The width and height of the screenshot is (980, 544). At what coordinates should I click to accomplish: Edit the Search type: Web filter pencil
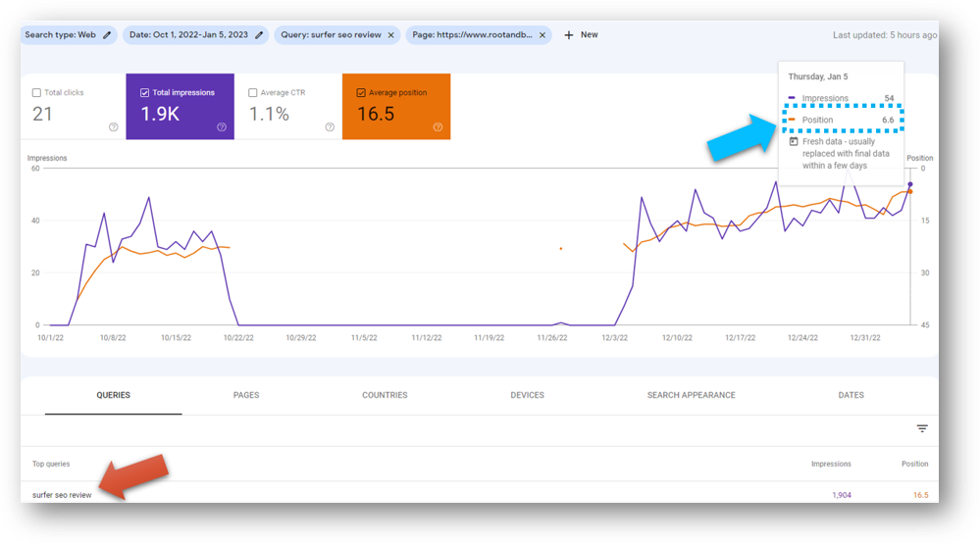[x=107, y=35]
